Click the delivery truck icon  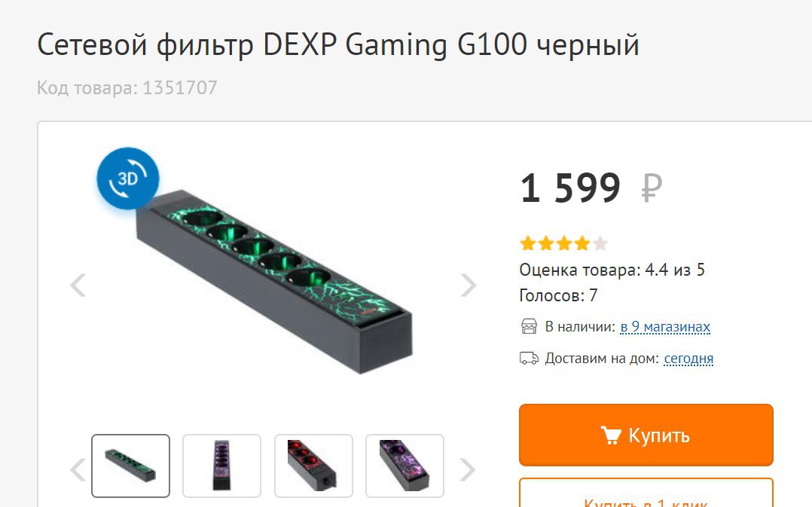[529, 359]
